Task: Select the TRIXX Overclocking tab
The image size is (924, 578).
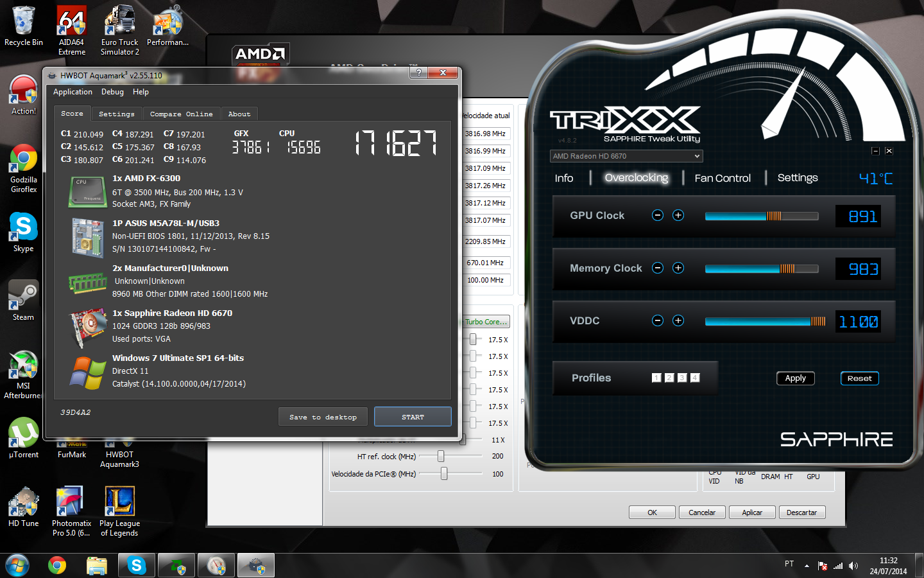Action: [637, 178]
